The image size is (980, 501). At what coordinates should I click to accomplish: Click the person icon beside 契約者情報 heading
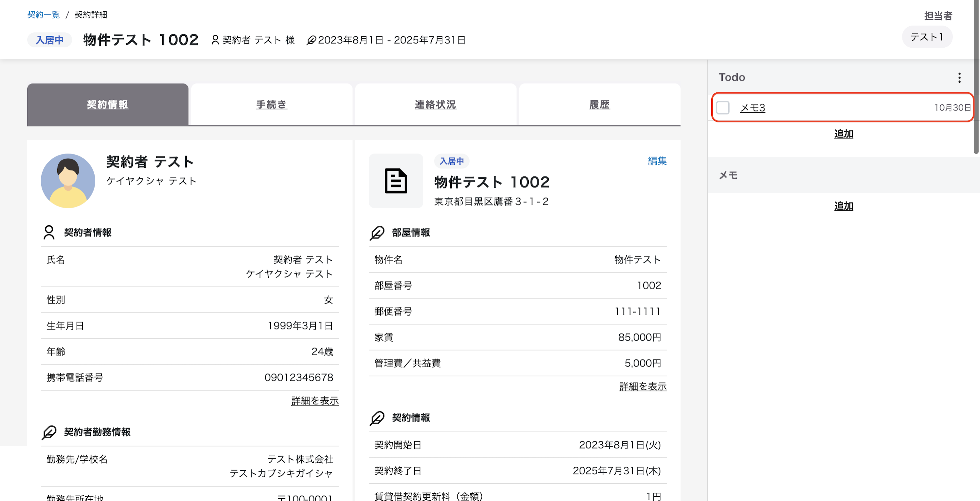coord(49,232)
